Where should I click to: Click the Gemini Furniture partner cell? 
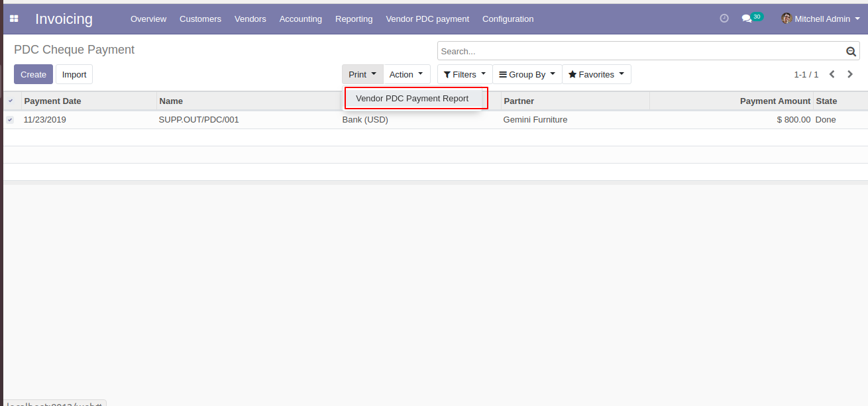pos(535,120)
